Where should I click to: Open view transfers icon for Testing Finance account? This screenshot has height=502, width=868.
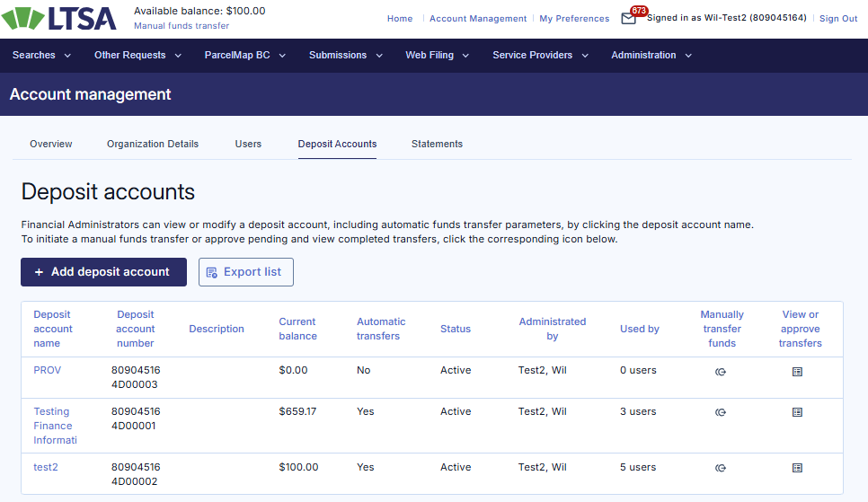click(797, 412)
